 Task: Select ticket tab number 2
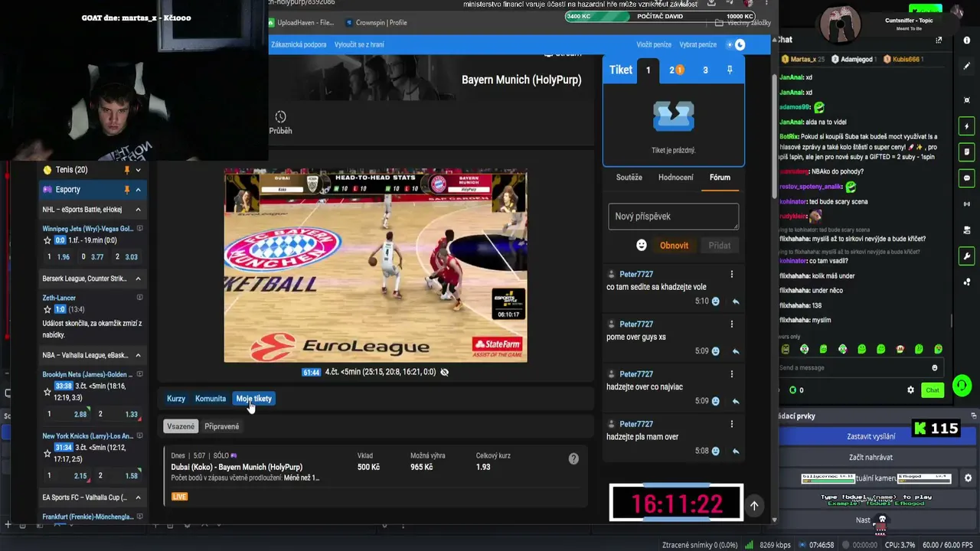[675, 70]
